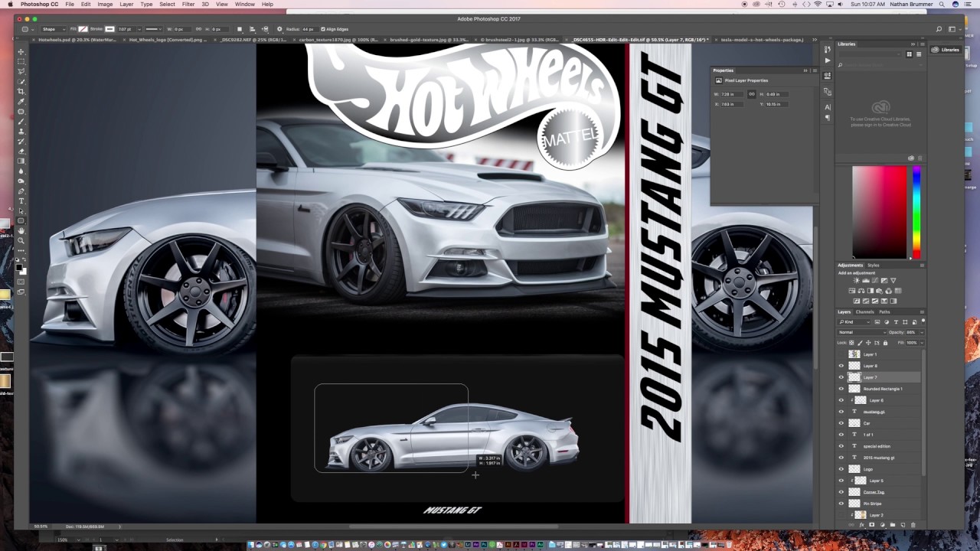Create new group folder icon in Layers
The width and height of the screenshot is (980, 551).
click(893, 525)
